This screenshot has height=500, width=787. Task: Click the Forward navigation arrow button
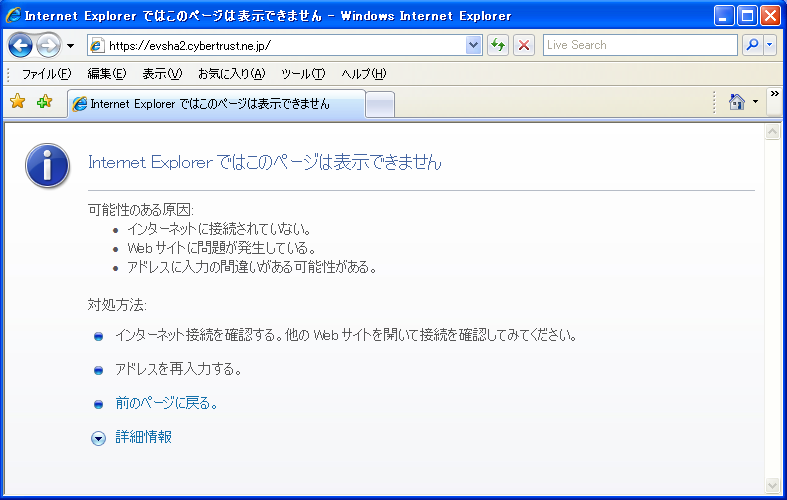point(48,45)
